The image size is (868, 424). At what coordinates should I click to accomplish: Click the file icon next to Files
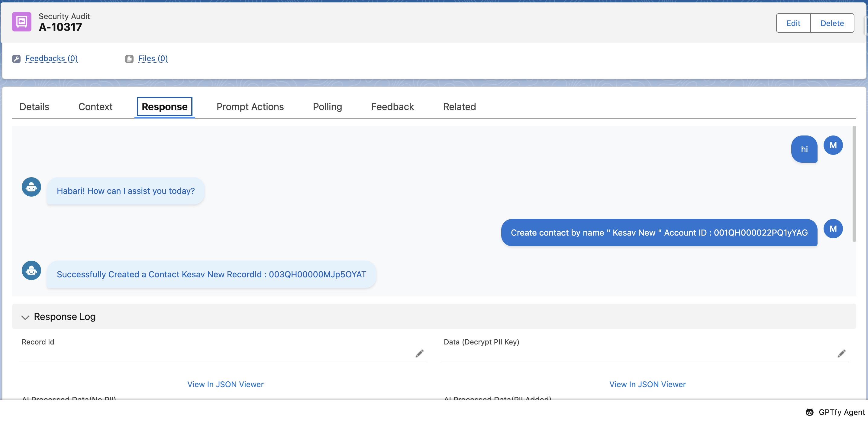pos(129,58)
